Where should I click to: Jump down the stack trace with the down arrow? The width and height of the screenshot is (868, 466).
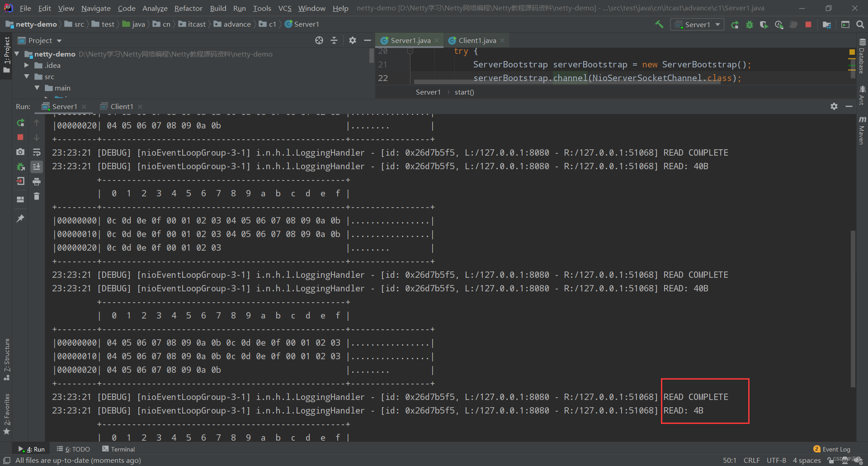tap(37, 137)
